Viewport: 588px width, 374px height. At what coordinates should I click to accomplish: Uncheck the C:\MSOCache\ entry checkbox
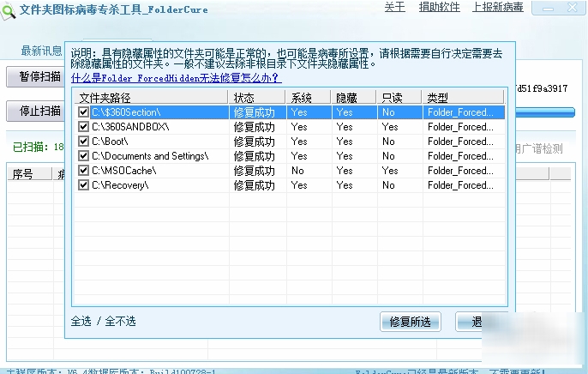[x=83, y=171]
